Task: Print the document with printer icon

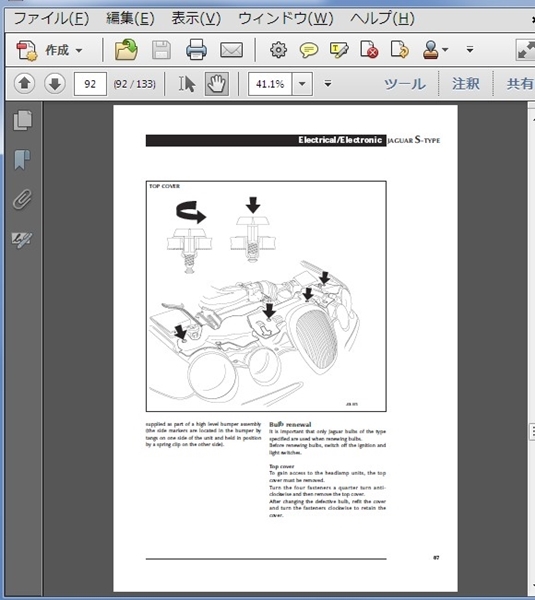Action: [x=196, y=50]
